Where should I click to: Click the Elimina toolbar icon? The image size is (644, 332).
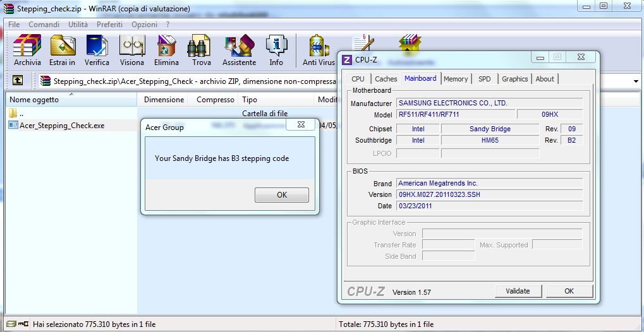point(166,51)
